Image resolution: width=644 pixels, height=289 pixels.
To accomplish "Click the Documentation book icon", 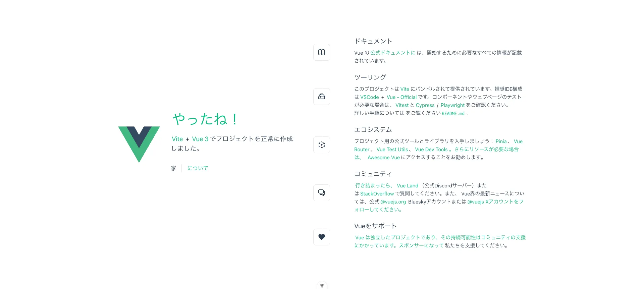I will (x=321, y=52).
